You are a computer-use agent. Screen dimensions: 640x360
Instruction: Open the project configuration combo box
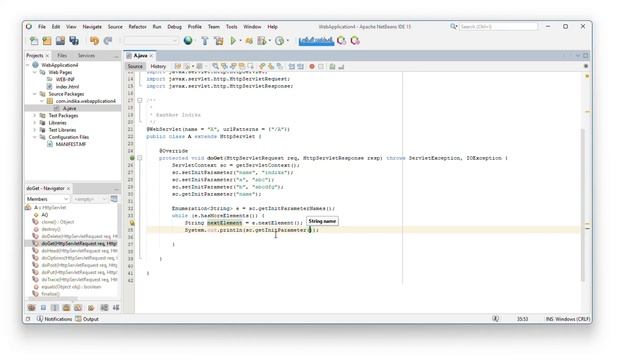151,40
